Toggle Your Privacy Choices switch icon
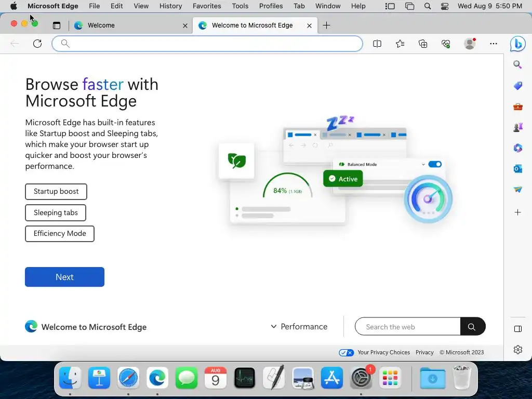This screenshot has height=399, width=532. tap(346, 353)
